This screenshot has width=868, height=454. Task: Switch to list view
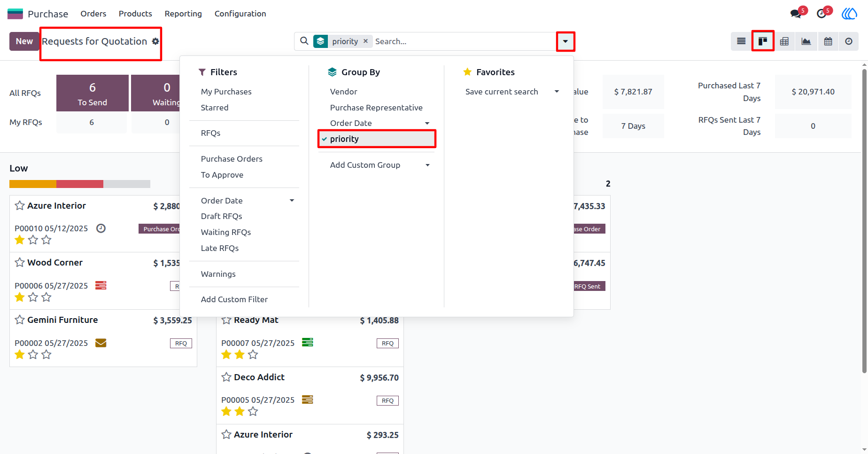741,41
